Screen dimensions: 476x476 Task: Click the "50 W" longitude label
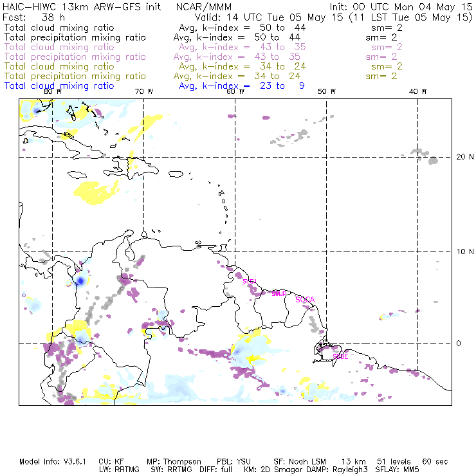327,91
